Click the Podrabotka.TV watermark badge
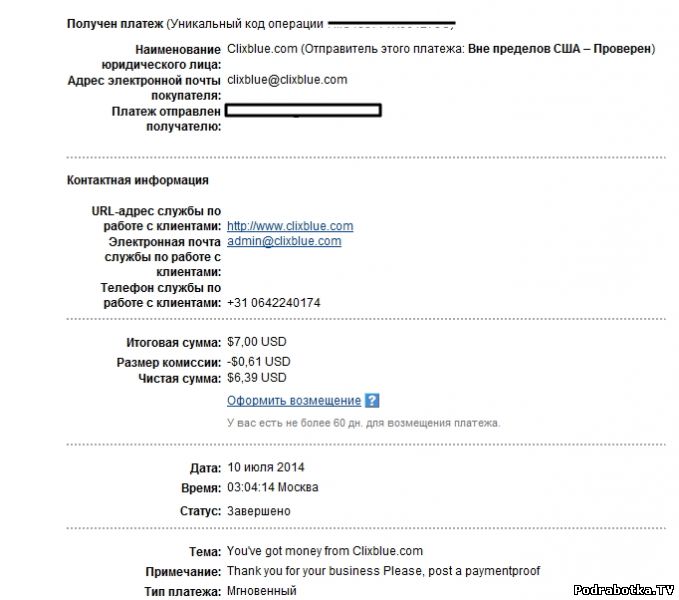The height and width of the screenshot is (600, 679). 626,589
